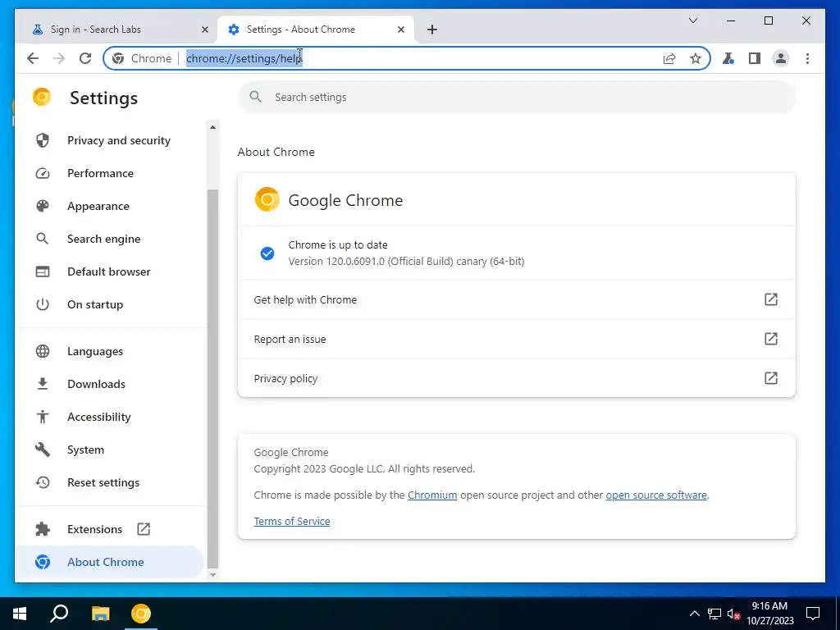Open the notification center icon
The image size is (840, 630).
(813, 614)
